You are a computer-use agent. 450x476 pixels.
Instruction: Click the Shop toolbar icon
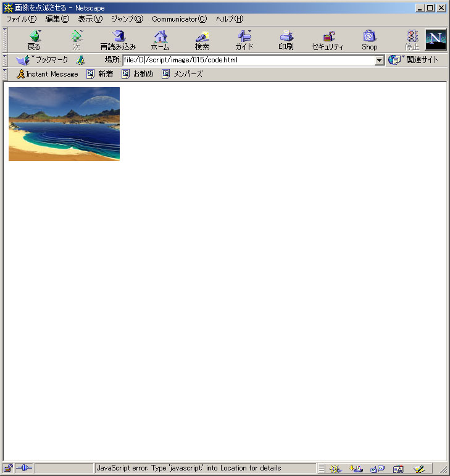click(x=369, y=40)
